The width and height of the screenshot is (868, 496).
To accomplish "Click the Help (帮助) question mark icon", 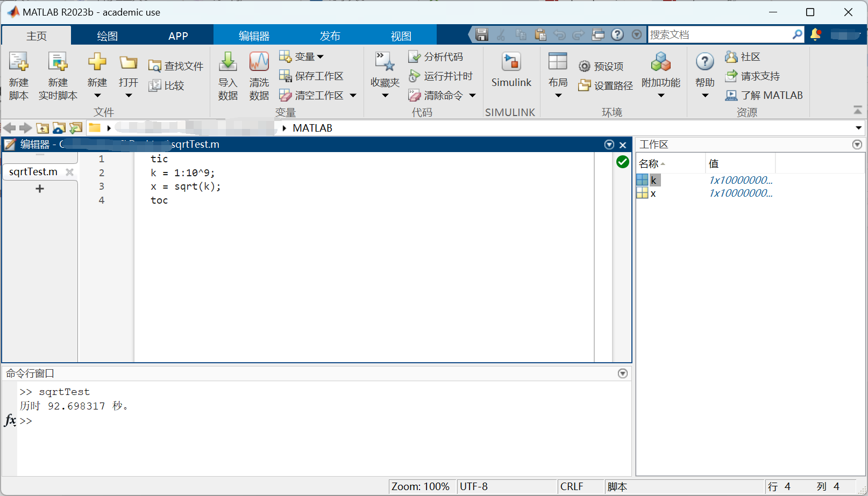I will pos(705,62).
